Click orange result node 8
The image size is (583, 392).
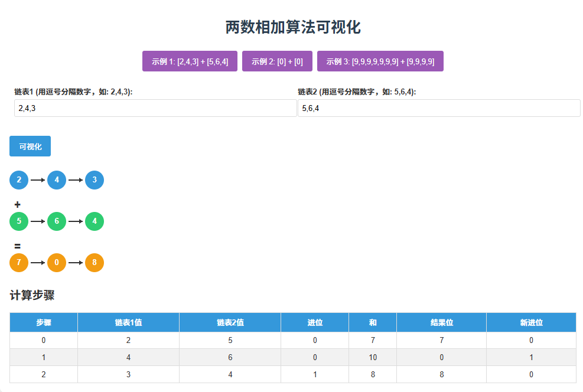pos(95,262)
